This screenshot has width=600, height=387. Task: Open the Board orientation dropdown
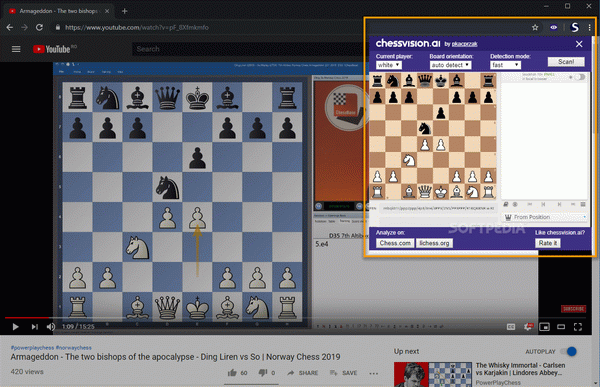click(x=450, y=65)
